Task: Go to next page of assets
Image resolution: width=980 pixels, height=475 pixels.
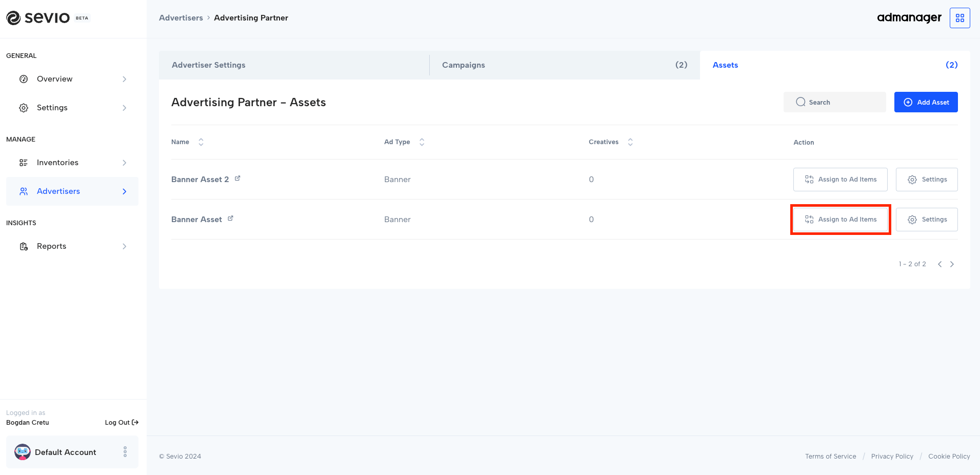Action: 952,264
